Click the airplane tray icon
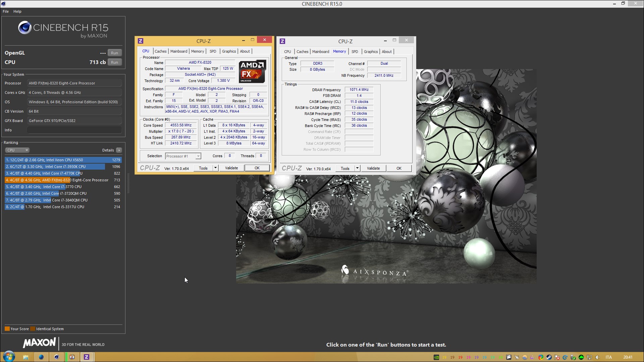 pyautogui.click(x=517, y=357)
